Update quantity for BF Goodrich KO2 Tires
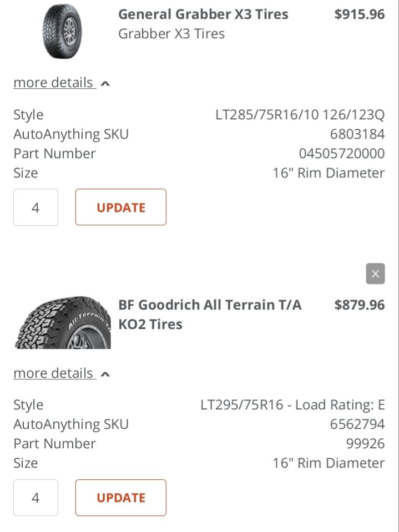This screenshot has width=399, height=532. click(x=121, y=498)
